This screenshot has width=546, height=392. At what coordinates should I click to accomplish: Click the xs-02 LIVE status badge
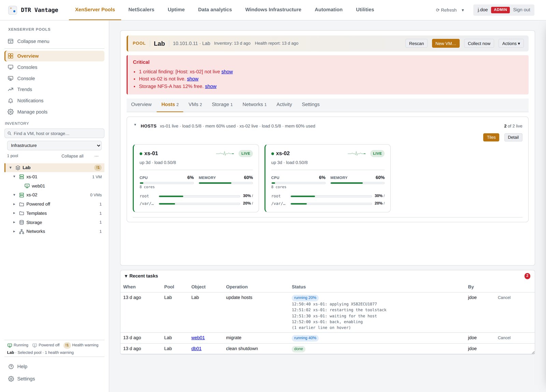377,153
